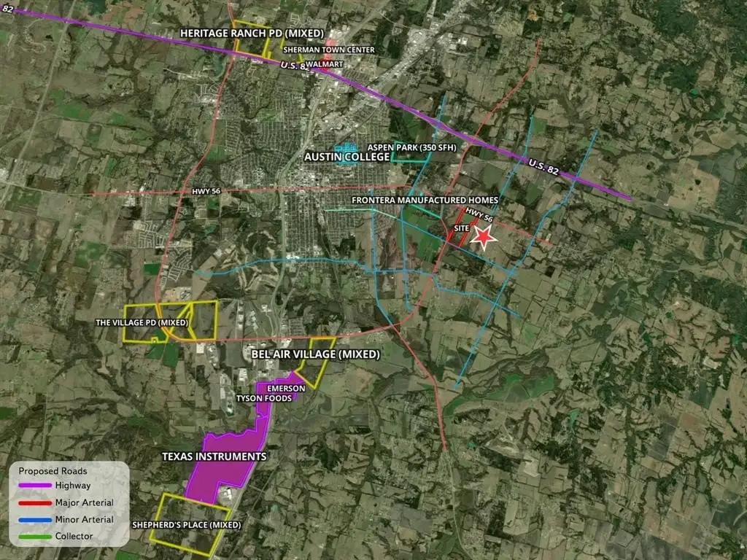747x560 pixels.
Task: Select the Heritage Ranch PD (Mixed) label
Action: click(239, 34)
